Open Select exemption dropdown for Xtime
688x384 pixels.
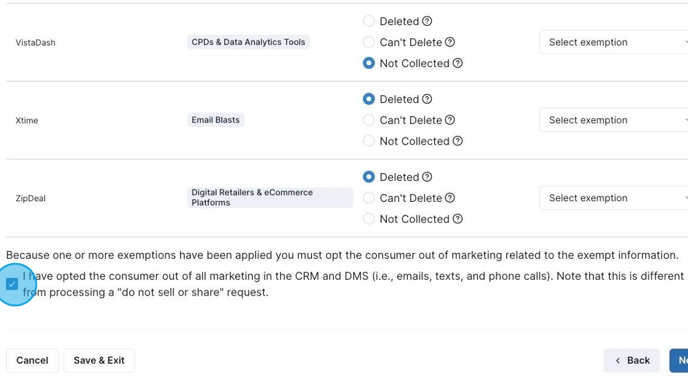tap(614, 120)
